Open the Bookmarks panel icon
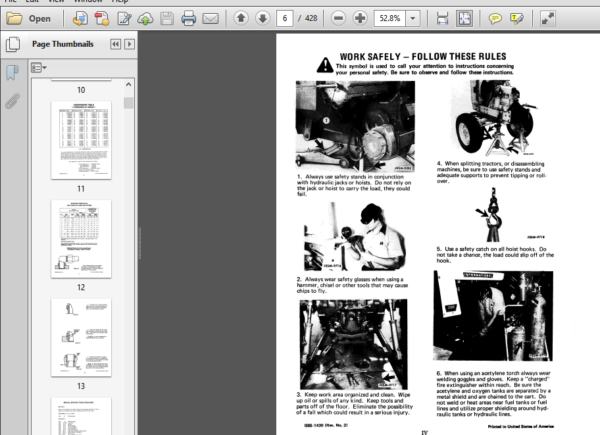The height and width of the screenshot is (435, 600). pos(12,72)
